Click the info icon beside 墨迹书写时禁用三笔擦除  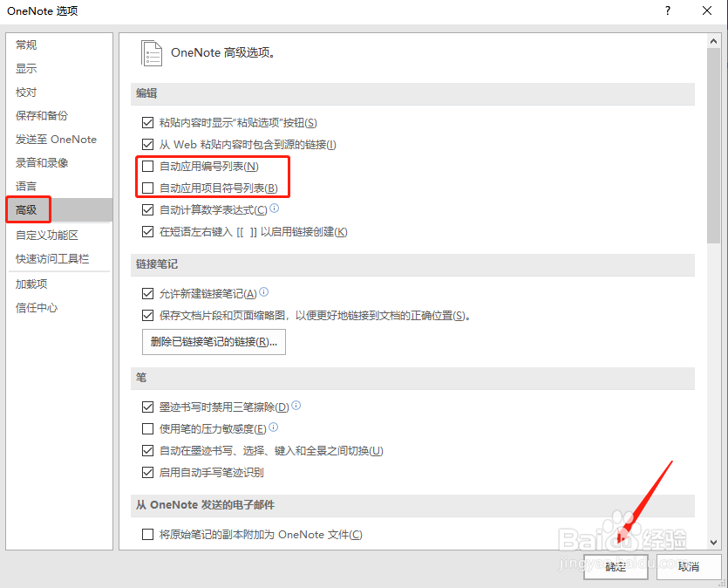296,406
